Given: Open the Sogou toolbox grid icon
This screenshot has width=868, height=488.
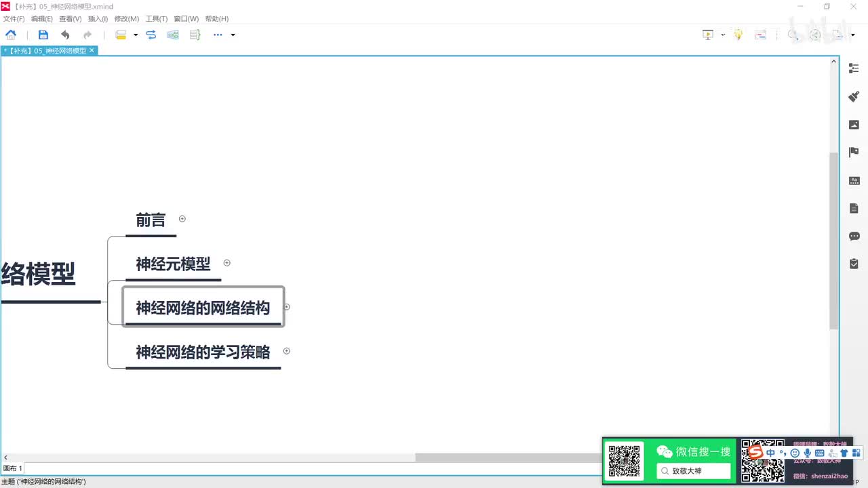Looking at the screenshot, I should tap(856, 453).
